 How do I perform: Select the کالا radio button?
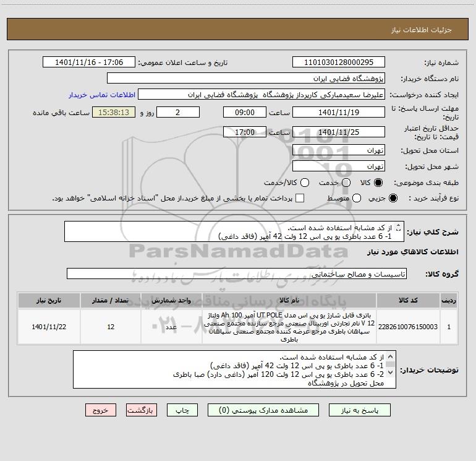pyautogui.click(x=378, y=183)
